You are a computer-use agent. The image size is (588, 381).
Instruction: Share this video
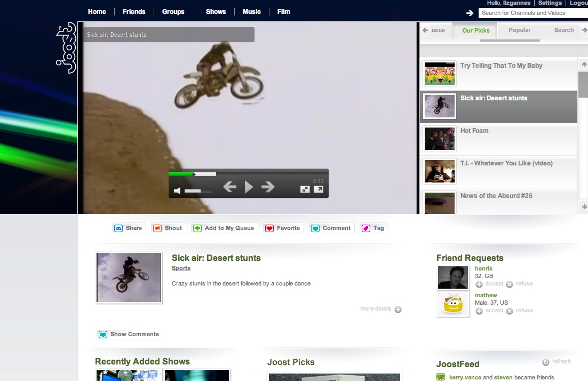129,228
